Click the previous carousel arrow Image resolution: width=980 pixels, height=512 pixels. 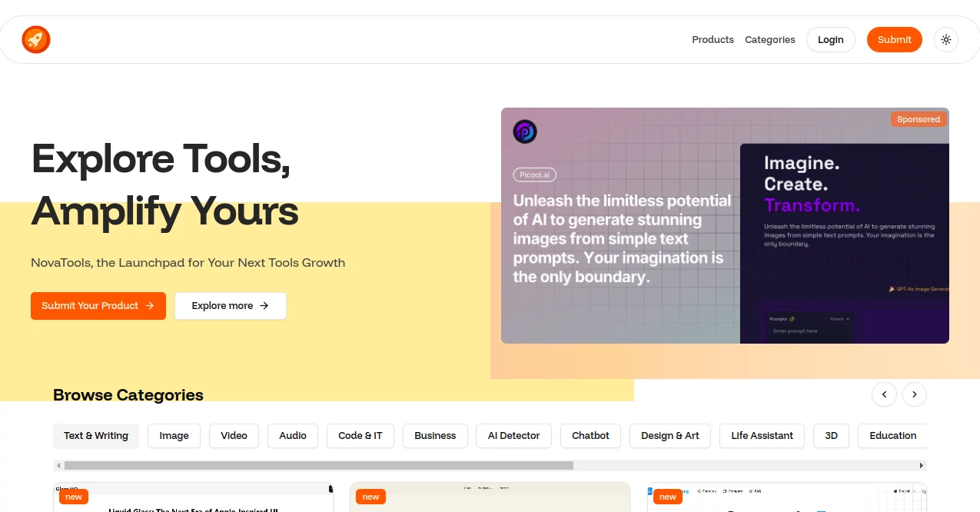pos(884,394)
